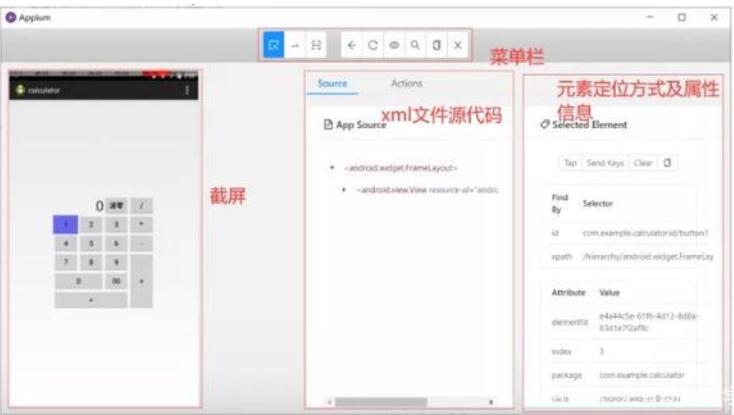Screen dimensions: 734x415
Task: Open the calculator app overflow menu
Action: (187, 90)
